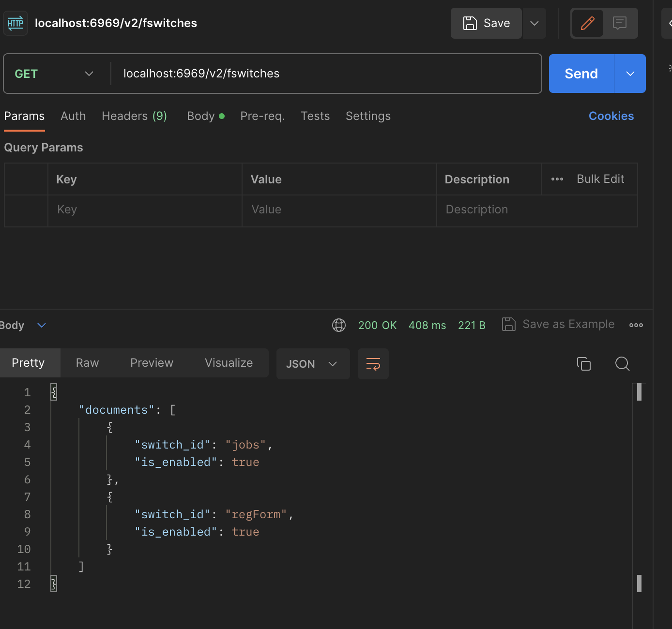Open the Cookies manager

(x=611, y=116)
